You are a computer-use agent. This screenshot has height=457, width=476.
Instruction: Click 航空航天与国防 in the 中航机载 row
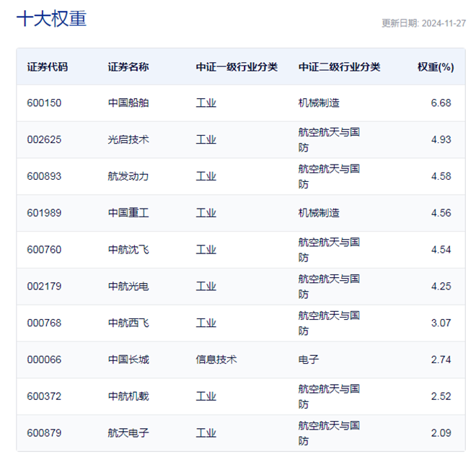(x=329, y=396)
